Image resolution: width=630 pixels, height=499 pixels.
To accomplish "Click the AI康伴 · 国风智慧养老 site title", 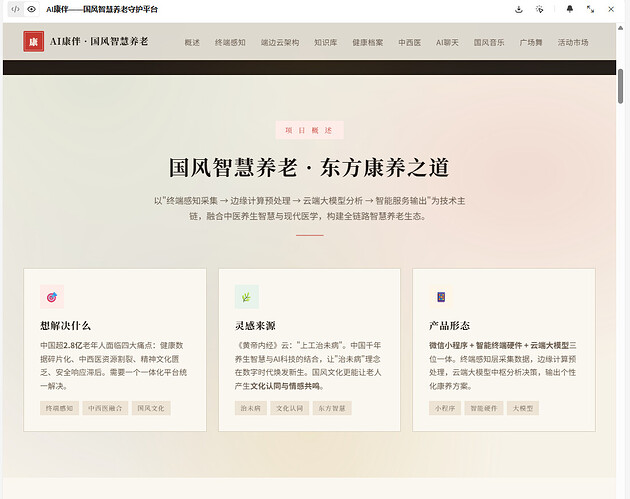I will (x=99, y=41).
